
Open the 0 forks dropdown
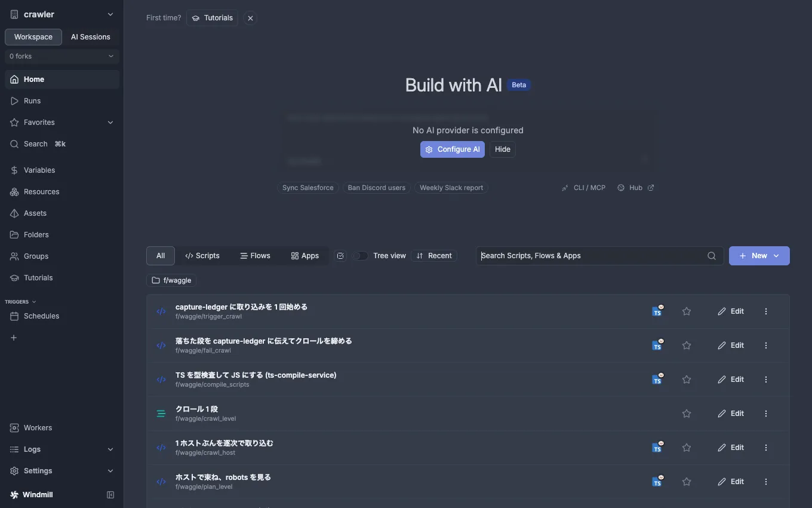coord(62,56)
